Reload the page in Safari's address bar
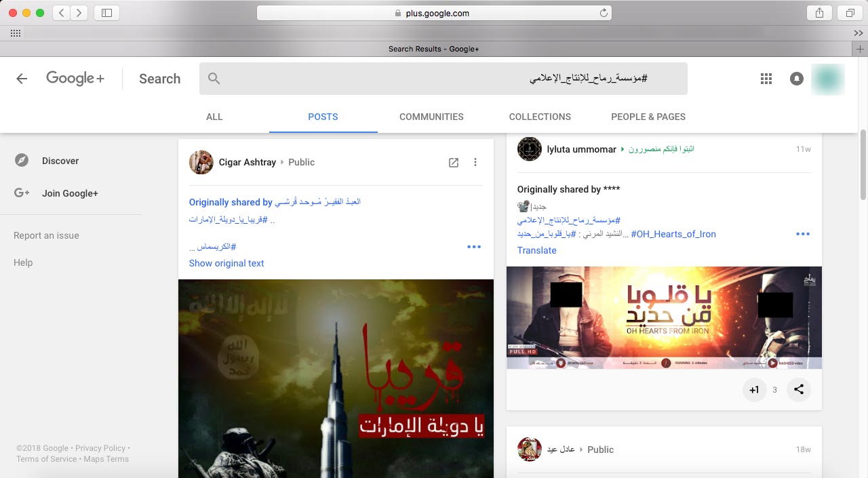 click(603, 13)
